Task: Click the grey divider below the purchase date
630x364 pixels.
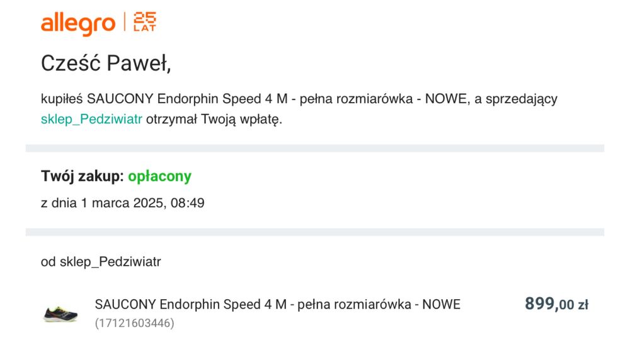Action: click(x=315, y=232)
